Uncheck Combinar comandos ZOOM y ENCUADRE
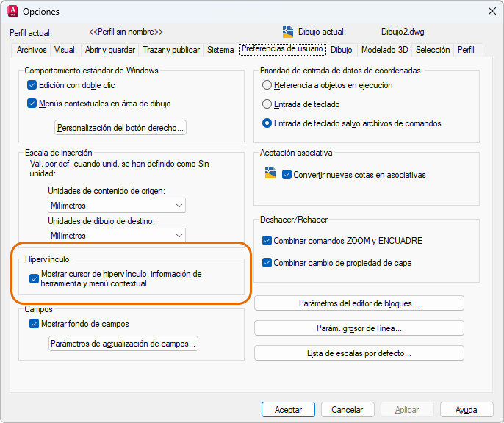 coord(267,240)
